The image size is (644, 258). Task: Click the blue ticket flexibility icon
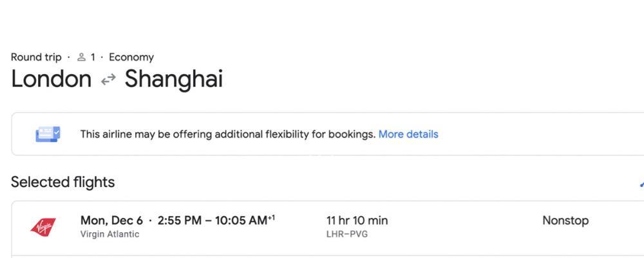(x=48, y=134)
